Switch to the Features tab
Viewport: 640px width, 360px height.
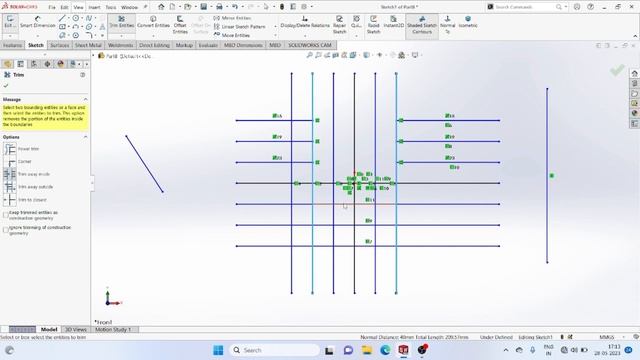click(x=12, y=45)
